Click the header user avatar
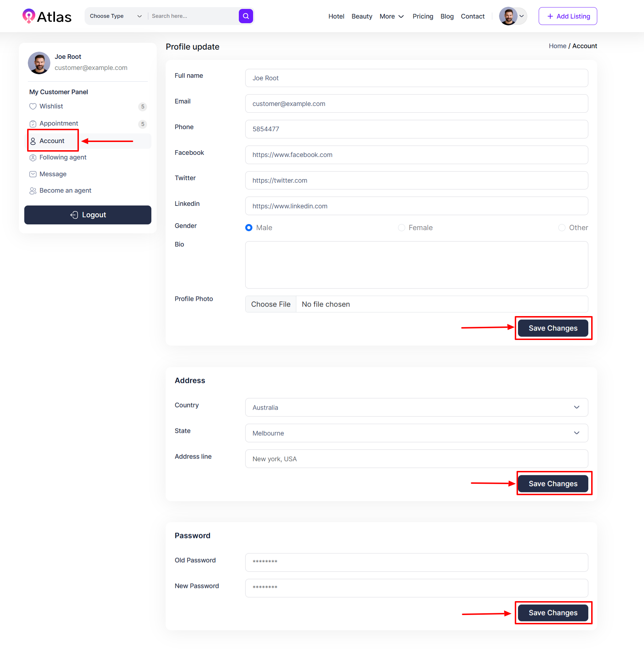The width and height of the screenshot is (644, 660). [x=508, y=16]
